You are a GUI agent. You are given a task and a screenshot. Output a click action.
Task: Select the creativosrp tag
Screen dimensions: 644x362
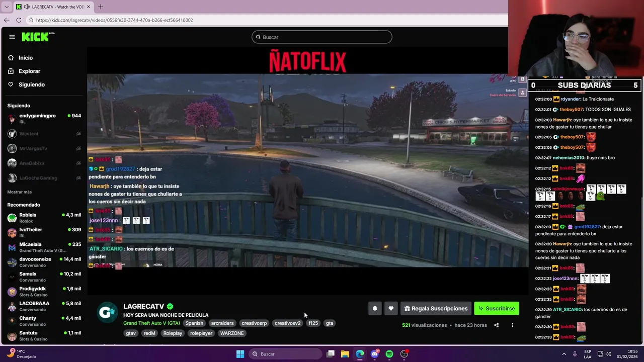(x=254, y=323)
